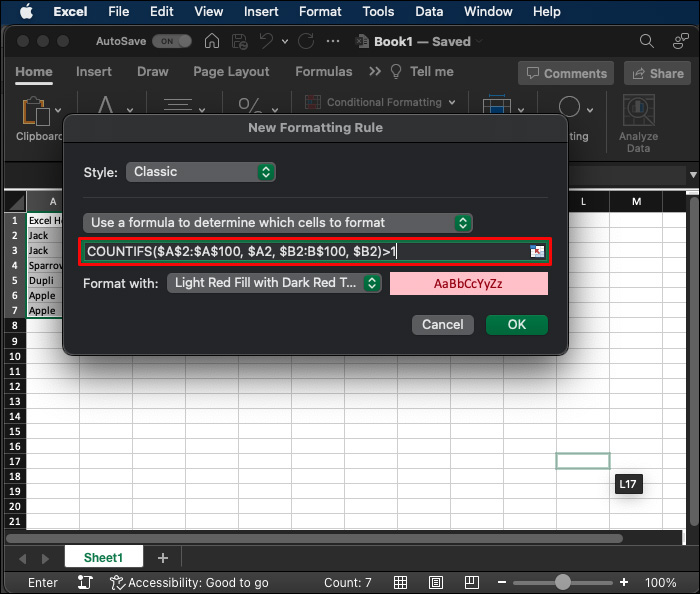Add a new sheet with plus icon
Screen dimensions: 700x594
tap(163, 557)
